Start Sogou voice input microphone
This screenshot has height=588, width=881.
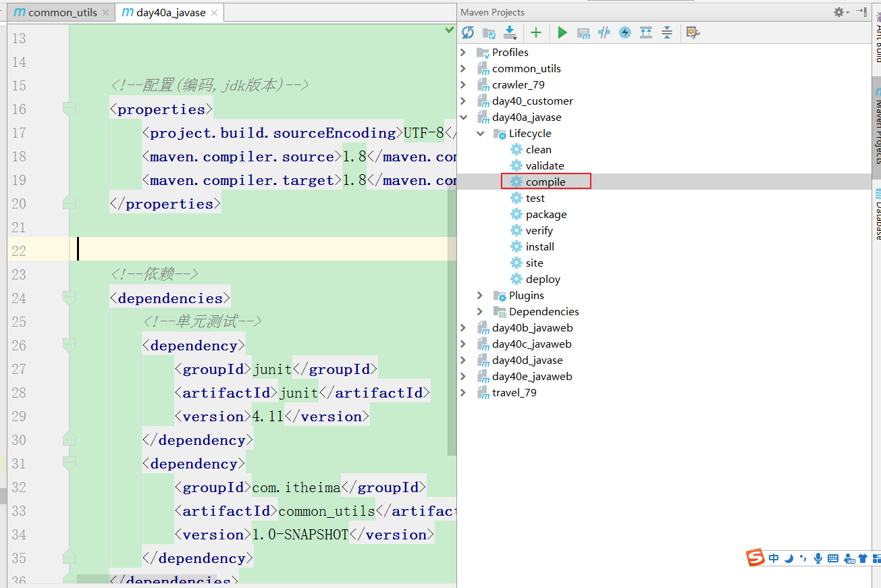[818, 558]
